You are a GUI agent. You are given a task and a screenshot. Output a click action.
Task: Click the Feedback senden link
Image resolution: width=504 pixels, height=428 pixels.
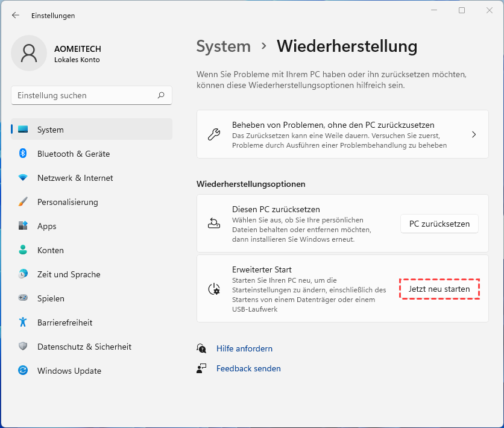point(248,368)
